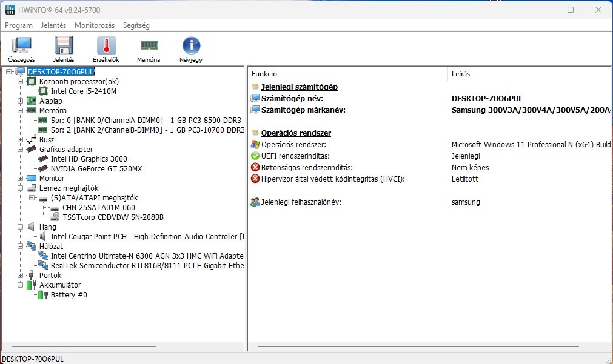This screenshot has height=364, width=613.
Task: Click the drive icon beside Lemez meghajtók
Action: tap(32, 188)
